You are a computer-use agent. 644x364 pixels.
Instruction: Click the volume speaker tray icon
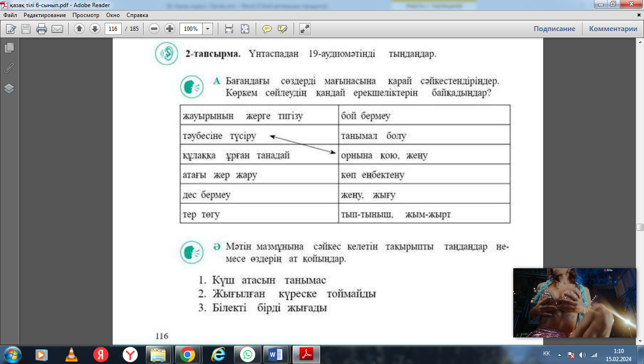(x=582, y=355)
